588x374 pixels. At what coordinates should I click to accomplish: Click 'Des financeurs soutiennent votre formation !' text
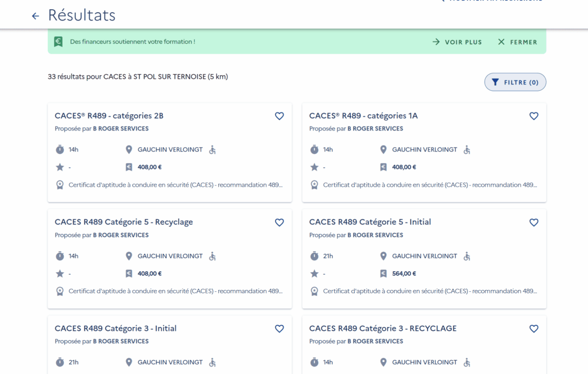[x=133, y=41]
